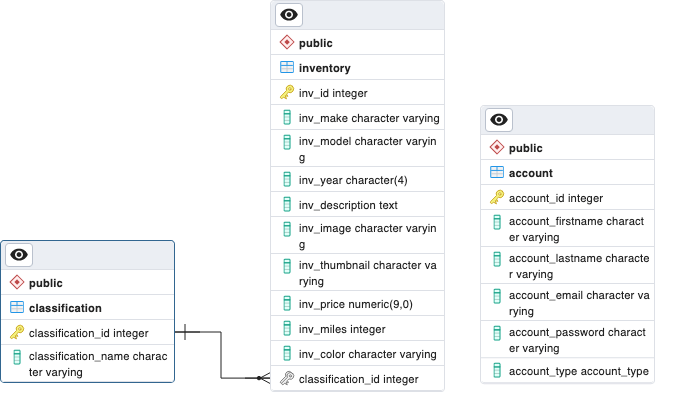Click 'account_lastname character varying' column text
700x420 pixels.
click(579, 266)
